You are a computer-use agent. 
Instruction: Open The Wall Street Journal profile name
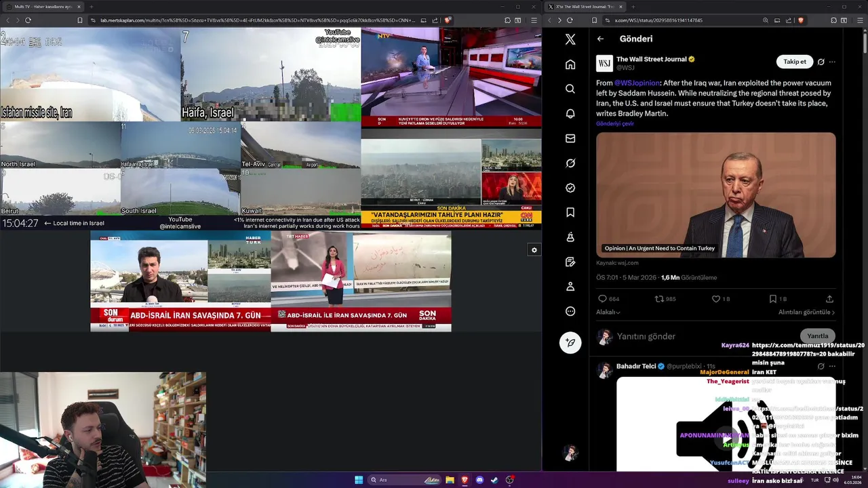click(652, 60)
